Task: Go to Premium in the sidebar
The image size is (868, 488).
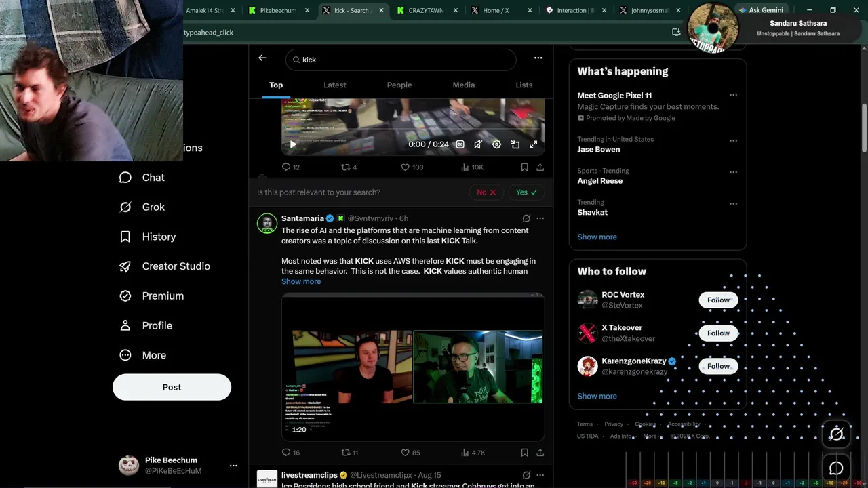Action: click(152, 296)
